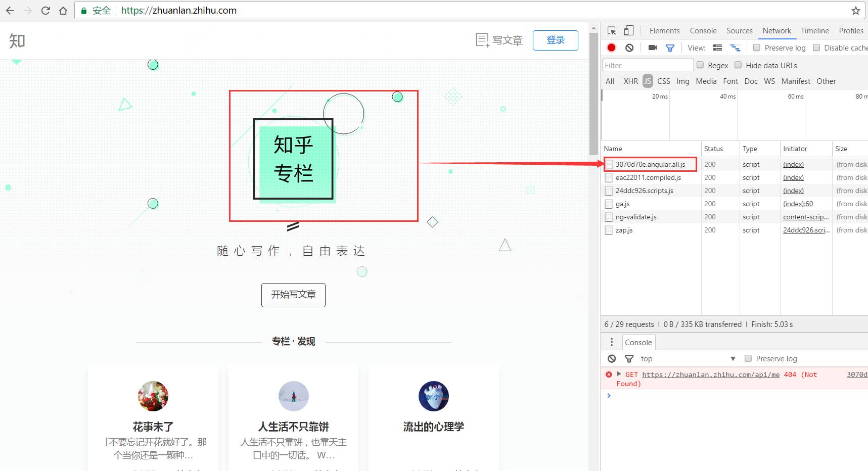This screenshot has width=868, height=471.
Task: Toggle device toolbar icon in DevTools
Action: [628, 31]
